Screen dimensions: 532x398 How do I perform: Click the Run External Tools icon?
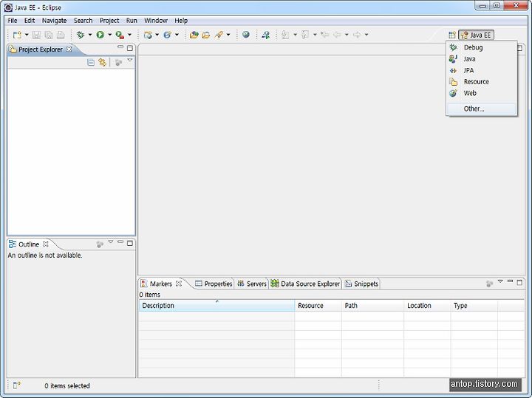point(120,35)
